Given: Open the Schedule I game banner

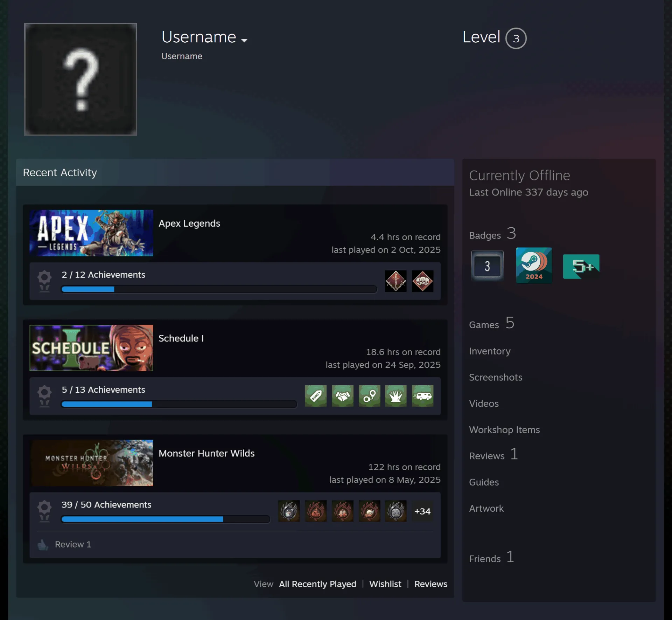Looking at the screenshot, I should tap(91, 348).
